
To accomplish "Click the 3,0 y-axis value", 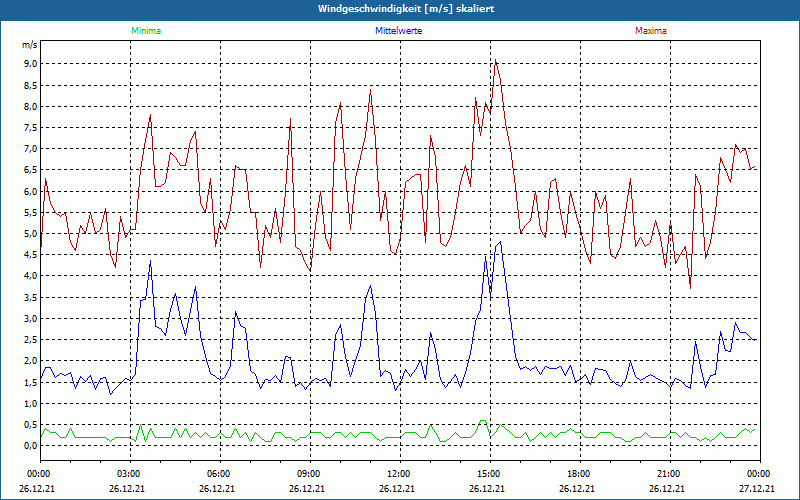I will tap(31, 318).
